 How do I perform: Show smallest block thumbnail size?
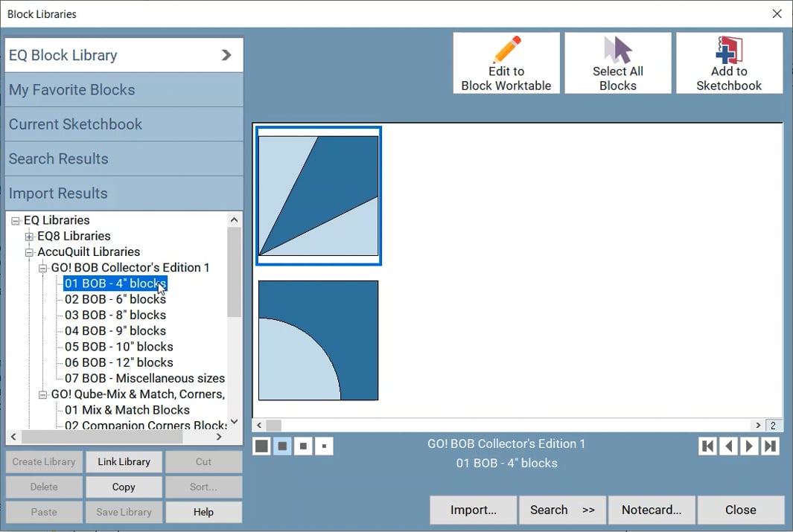(x=324, y=446)
